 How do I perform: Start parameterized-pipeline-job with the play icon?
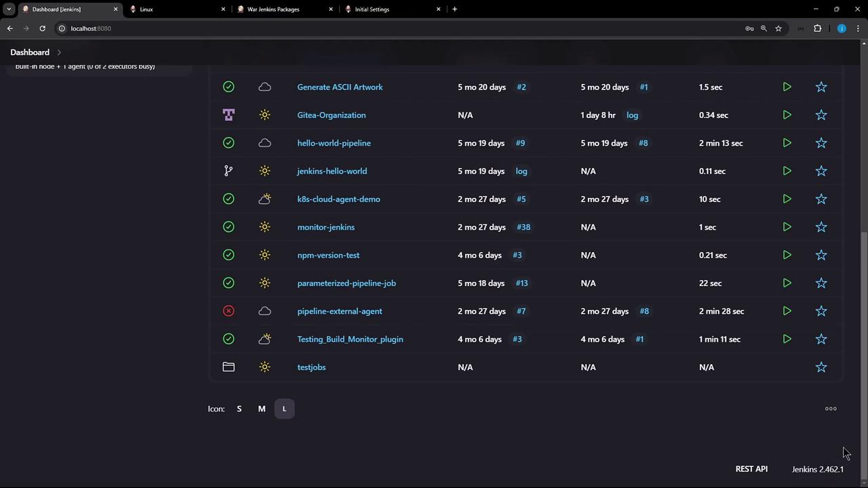tap(787, 283)
